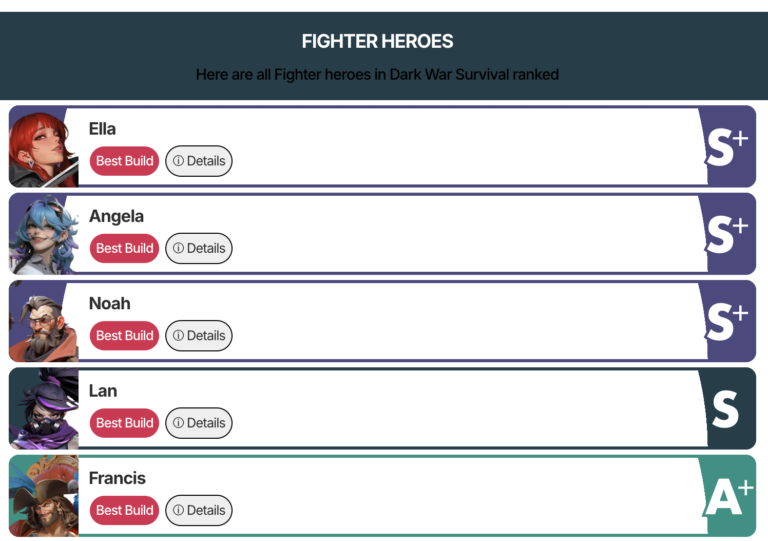Viewport: 768px width, 541px height.
Task: Show Details for Noah
Action: click(x=199, y=335)
